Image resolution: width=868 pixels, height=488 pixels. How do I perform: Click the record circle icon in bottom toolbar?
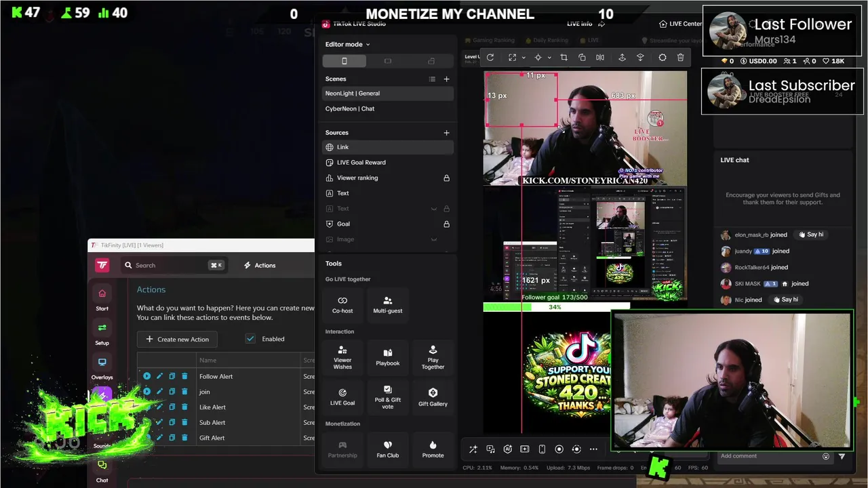559,449
